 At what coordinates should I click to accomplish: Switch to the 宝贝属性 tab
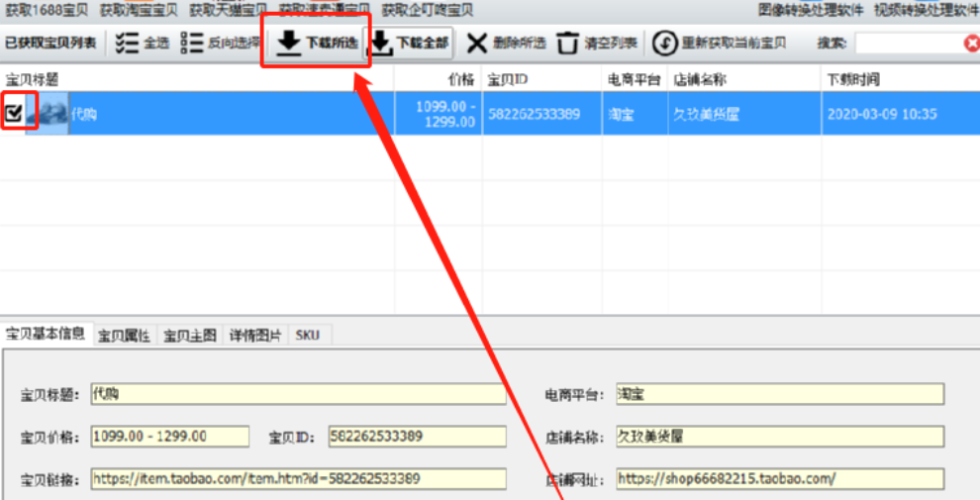pos(125,336)
